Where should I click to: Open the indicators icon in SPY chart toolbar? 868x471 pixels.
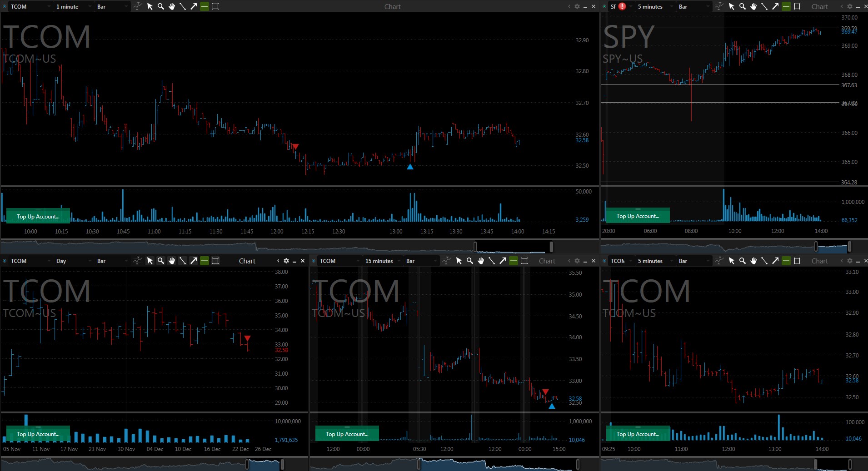[x=719, y=6]
